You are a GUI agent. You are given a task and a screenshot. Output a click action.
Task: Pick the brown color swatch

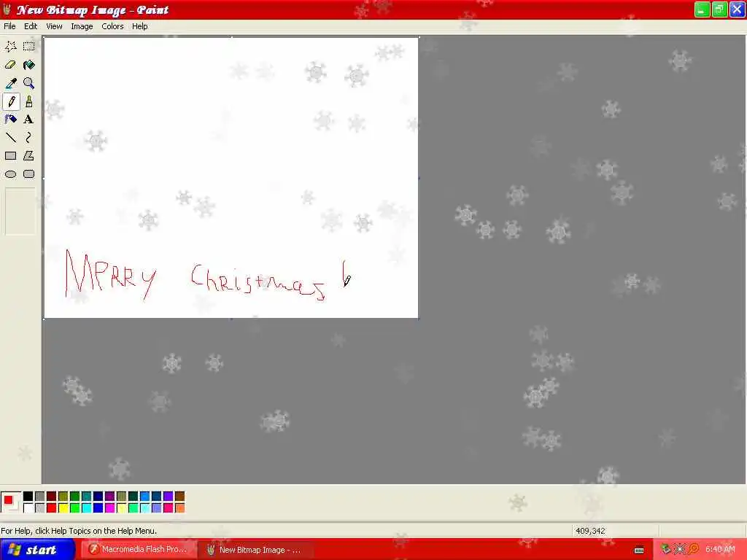click(x=179, y=496)
